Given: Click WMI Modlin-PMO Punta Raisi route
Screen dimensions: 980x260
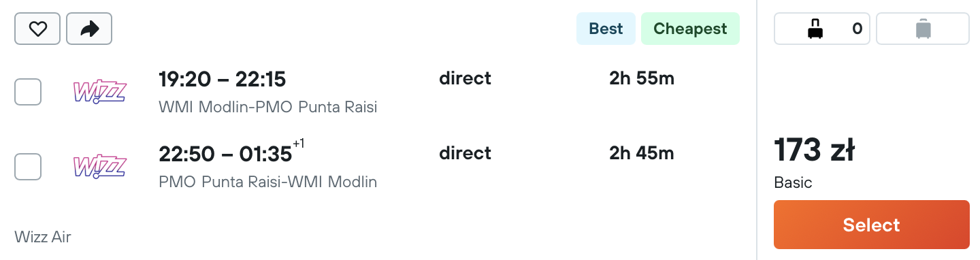Looking at the screenshot, I should tap(267, 108).
